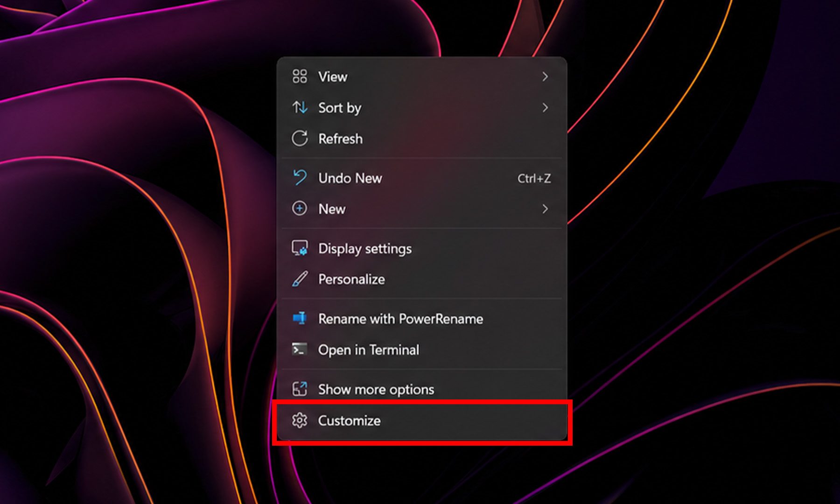Click the Personalize paintbrush icon
Screen dimensions: 840x504
[x=300, y=279]
